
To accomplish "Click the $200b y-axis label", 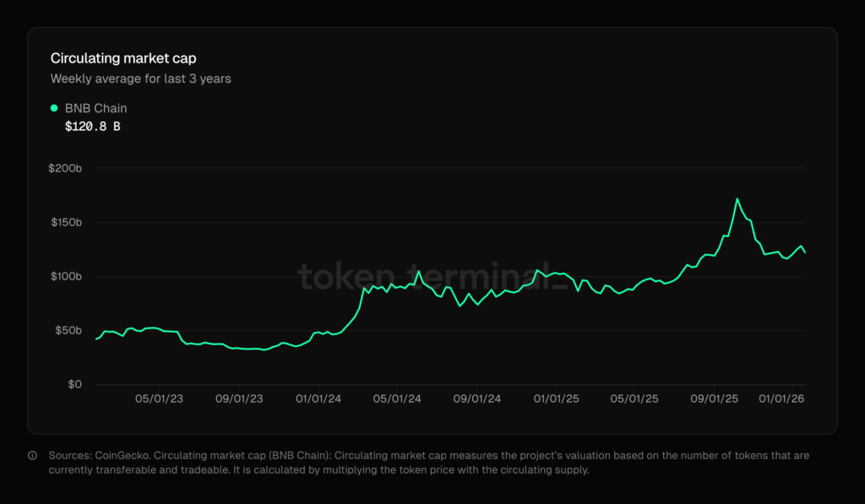I will pos(65,169).
